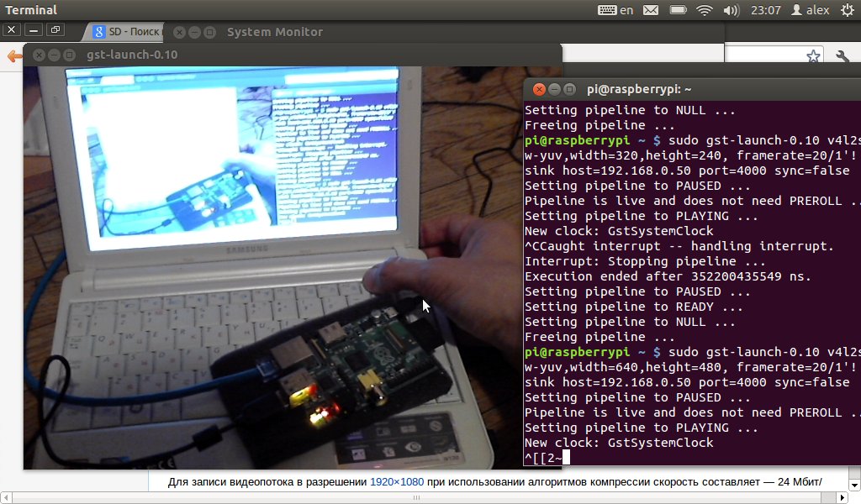Click the vertical scrollbar down arrow
This screenshot has height=504, width=861.
[854, 486]
